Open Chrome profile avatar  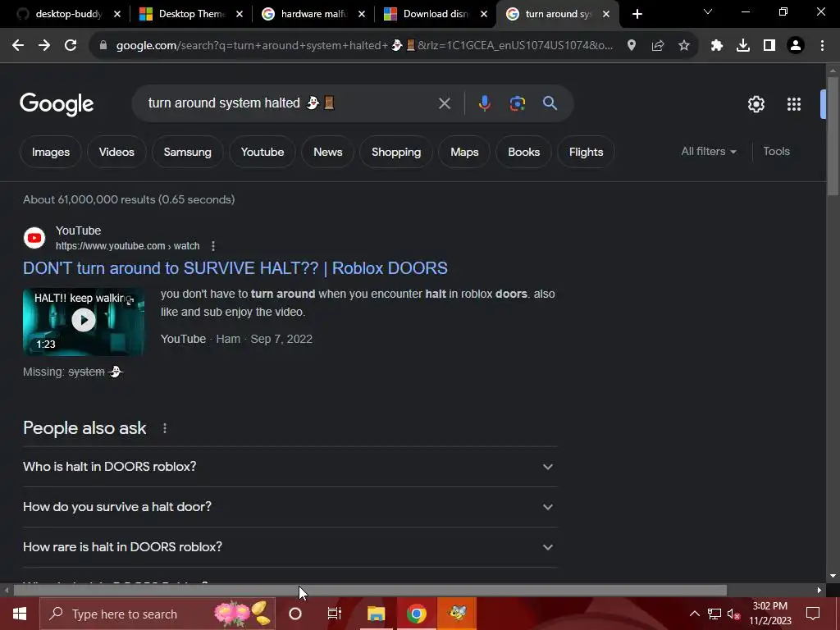tap(796, 46)
